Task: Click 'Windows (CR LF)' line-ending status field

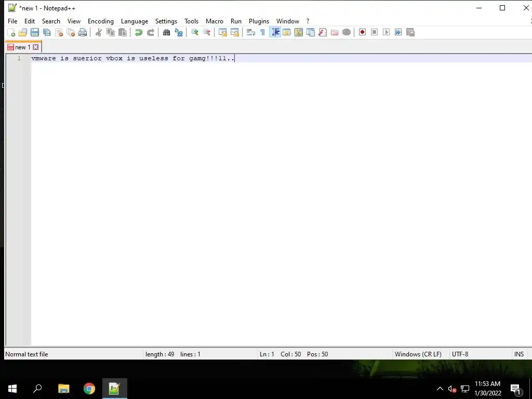Action: 418,354
